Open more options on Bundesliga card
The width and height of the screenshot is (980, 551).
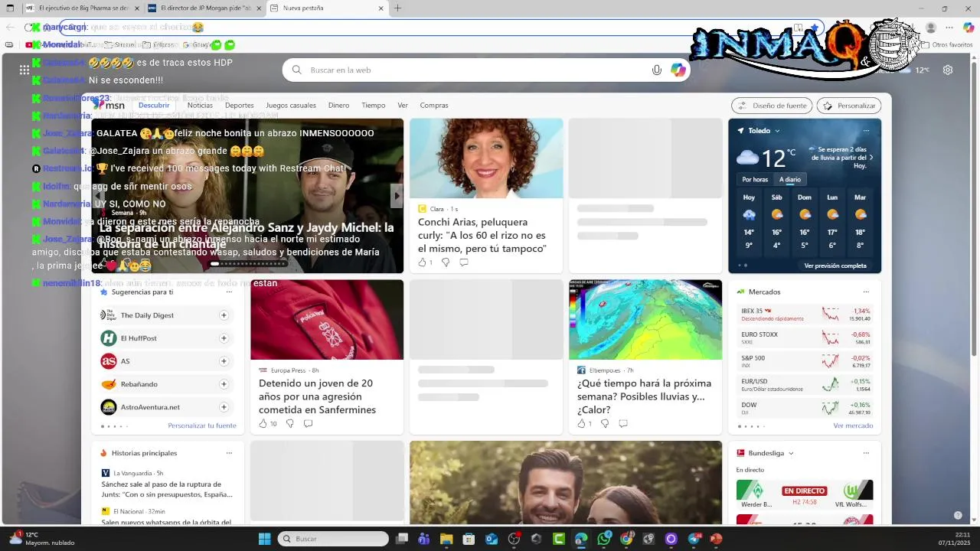click(x=866, y=453)
